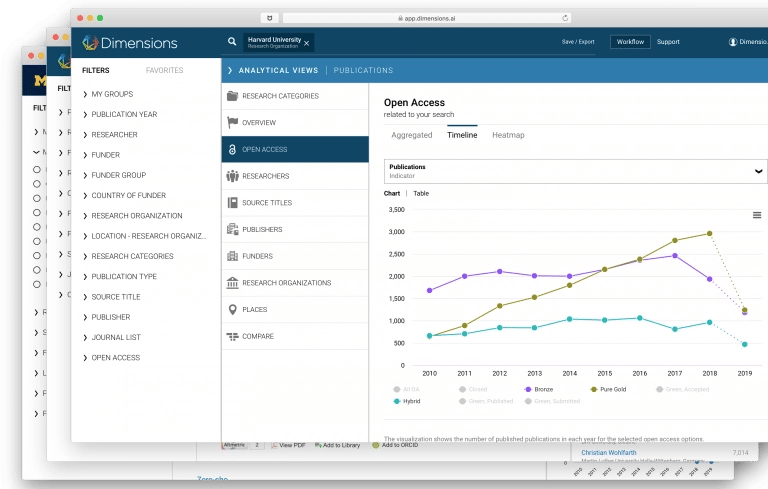Viewport: 768px width, 489px height.
Task: Open the chart hamburger menu
Action: pos(757,215)
